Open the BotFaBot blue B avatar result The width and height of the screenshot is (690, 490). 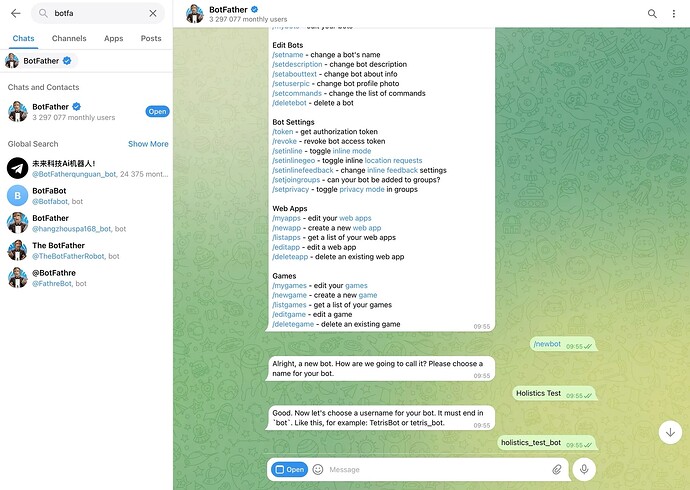point(18,196)
